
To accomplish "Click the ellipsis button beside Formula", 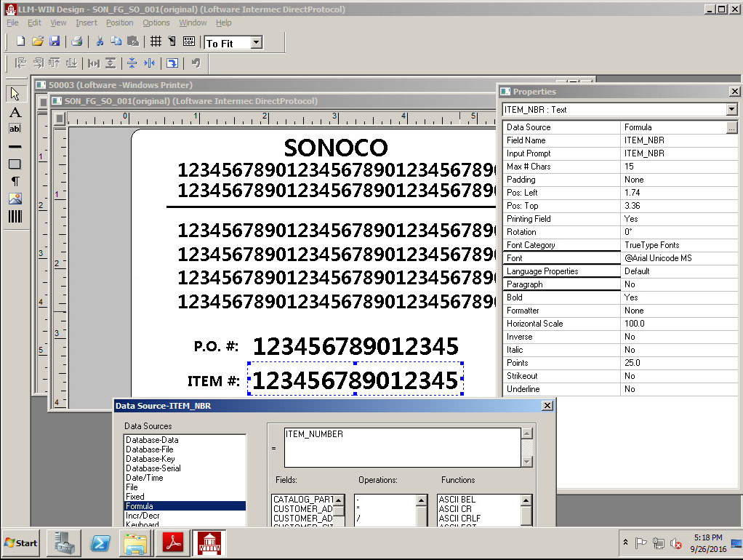I will point(732,127).
